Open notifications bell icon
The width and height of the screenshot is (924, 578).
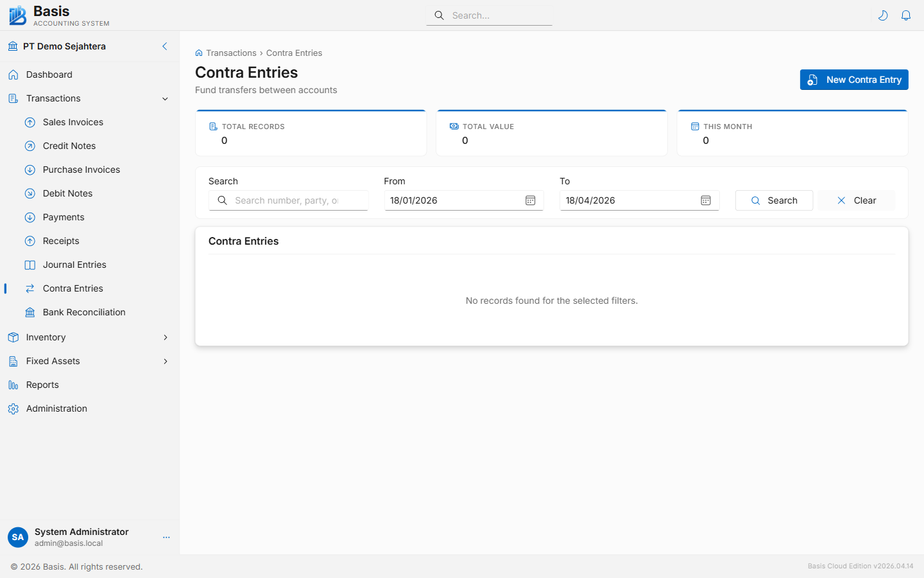pyautogui.click(x=906, y=15)
